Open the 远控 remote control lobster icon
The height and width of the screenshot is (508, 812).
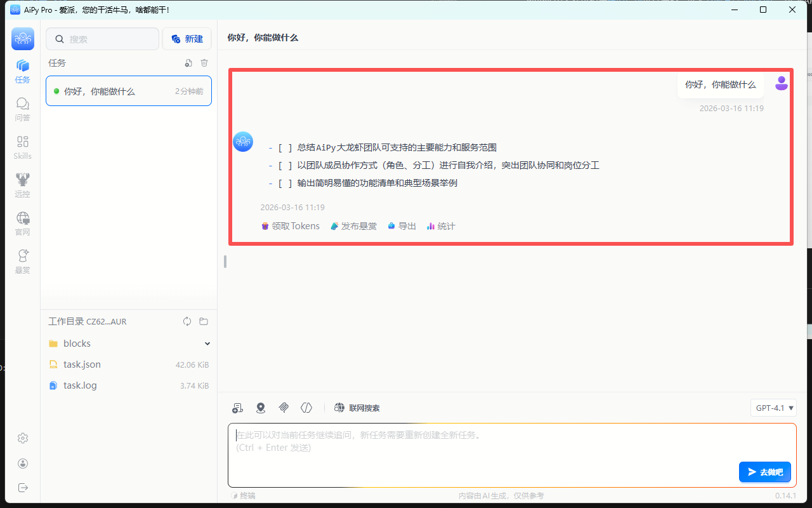(23, 185)
